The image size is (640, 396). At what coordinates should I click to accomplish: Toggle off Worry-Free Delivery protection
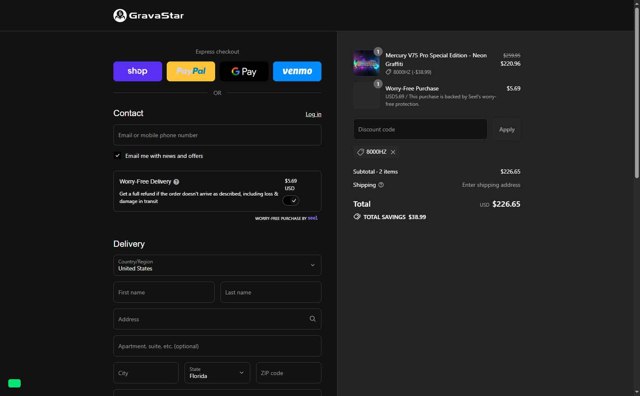pos(291,200)
